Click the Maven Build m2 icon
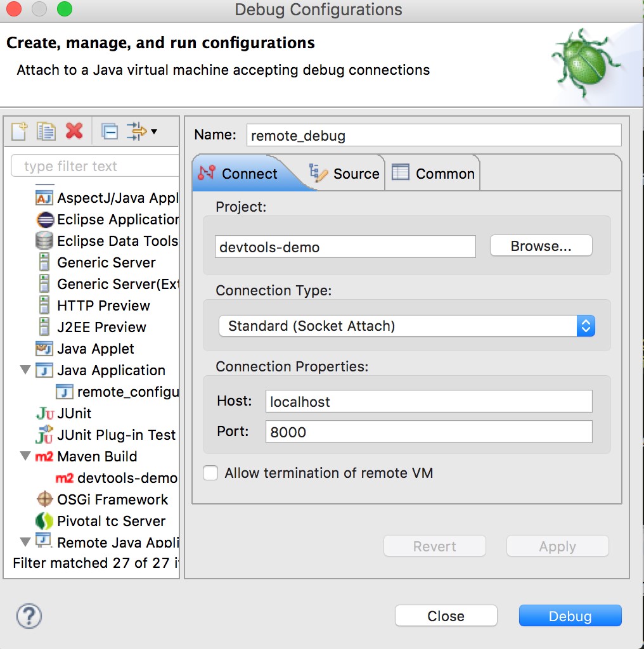This screenshot has height=649, width=644. (x=44, y=456)
